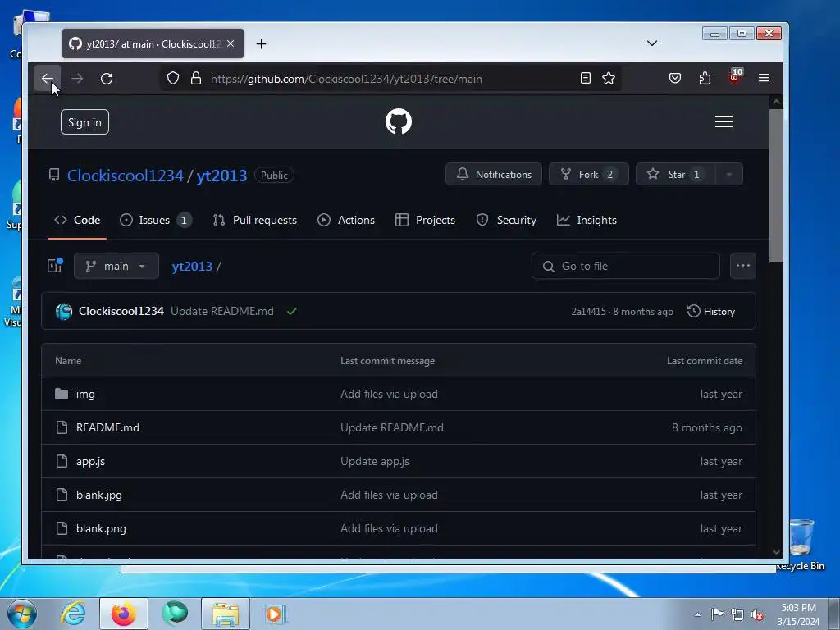Toggle reader view icon in address bar

(x=586, y=78)
